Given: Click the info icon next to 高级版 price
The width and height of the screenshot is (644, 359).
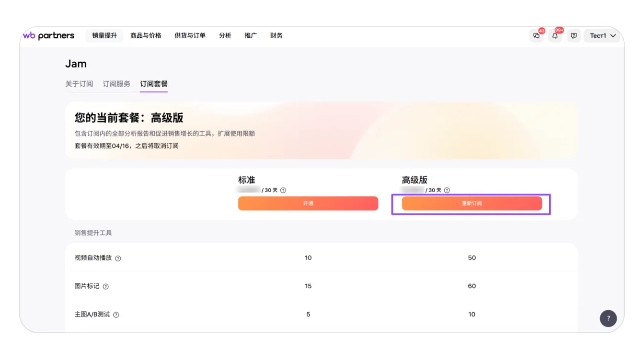Looking at the screenshot, I should pyautogui.click(x=447, y=190).
